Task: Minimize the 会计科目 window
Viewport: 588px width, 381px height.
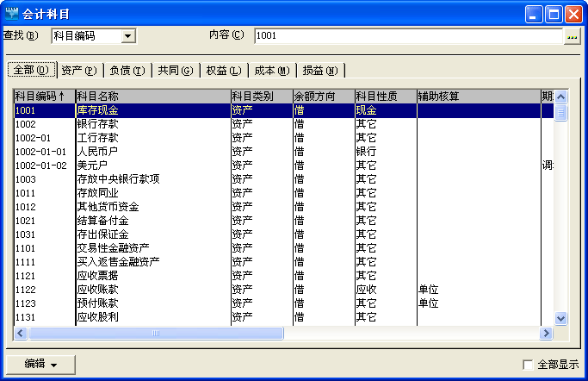Action: tap(535, 13)
